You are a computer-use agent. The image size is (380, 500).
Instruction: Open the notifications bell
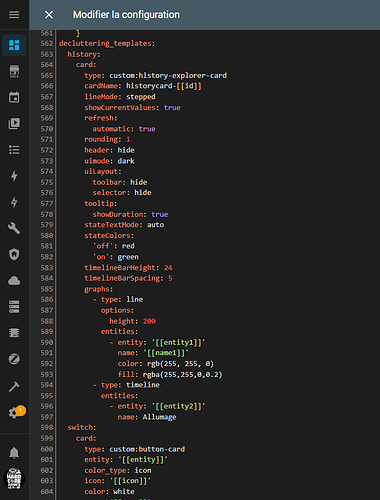tap(14, 453)
